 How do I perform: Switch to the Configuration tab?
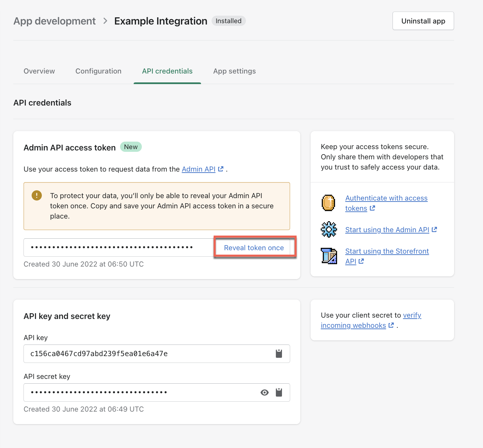(x=98, y=71)
